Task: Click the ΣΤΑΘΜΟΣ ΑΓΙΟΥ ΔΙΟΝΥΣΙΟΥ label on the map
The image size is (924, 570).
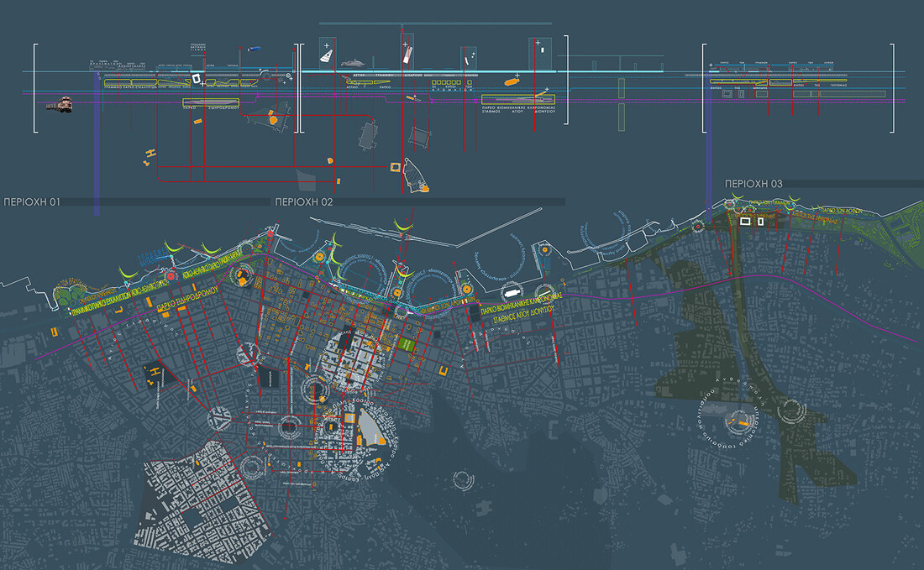Action: click(520, 319)
